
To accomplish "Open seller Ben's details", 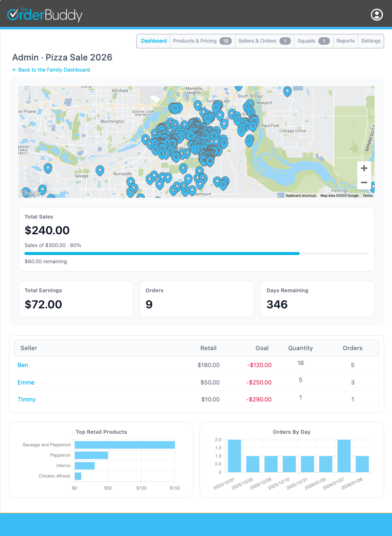I will tap(22, 365).
